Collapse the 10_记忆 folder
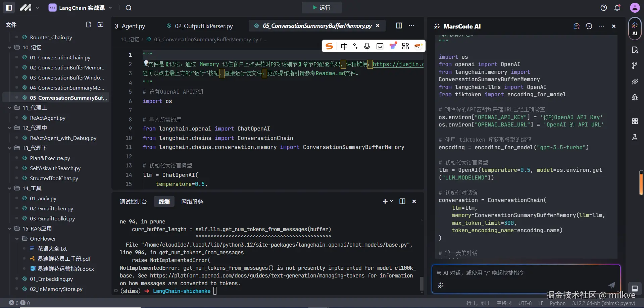This screenshot has height=308, width=644. click(10, 48)
